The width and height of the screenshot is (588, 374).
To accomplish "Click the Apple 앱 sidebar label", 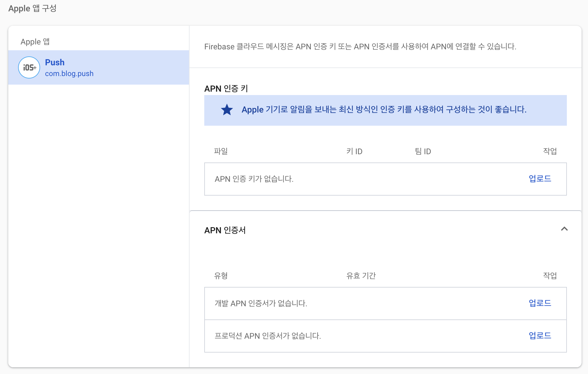I will 35,41.
